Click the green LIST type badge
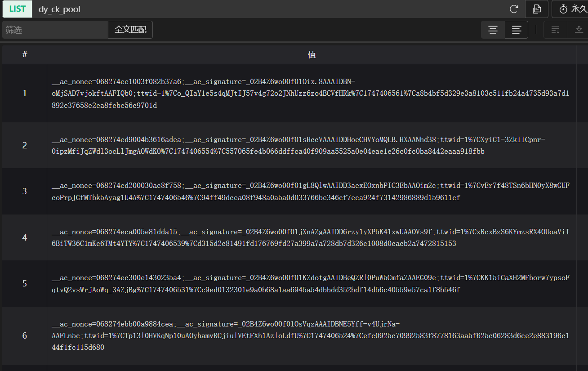Image resolution: width=588 pixels, height=371 pixels. 17,9
